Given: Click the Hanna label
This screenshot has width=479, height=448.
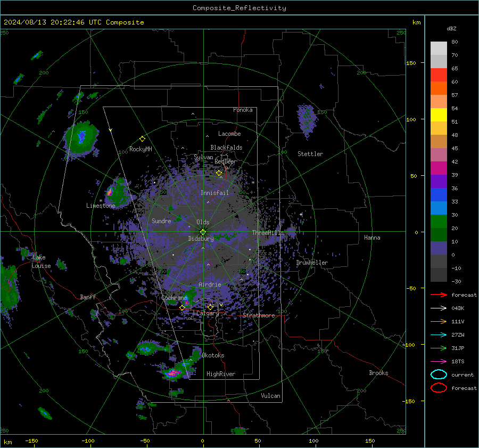Looking at the screenshot, I should (x=372, y=237).
